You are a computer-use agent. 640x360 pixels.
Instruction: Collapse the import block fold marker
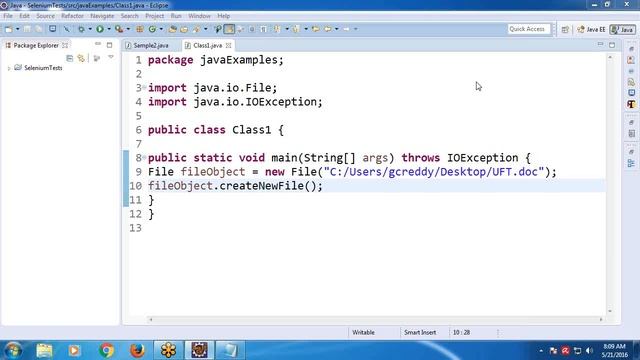(x=144, y=87)
